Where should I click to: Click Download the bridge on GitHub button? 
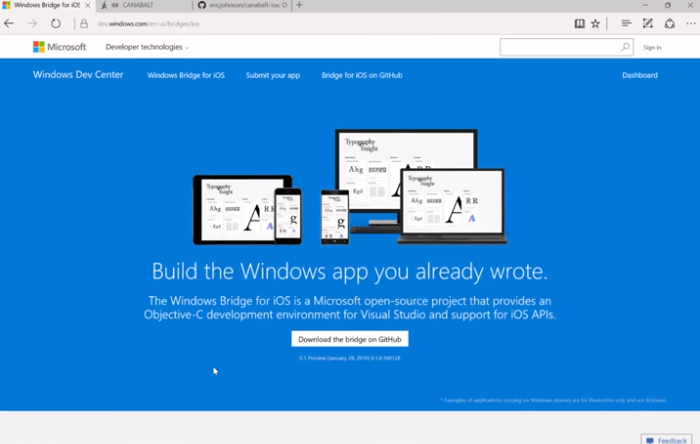point(350,339)
